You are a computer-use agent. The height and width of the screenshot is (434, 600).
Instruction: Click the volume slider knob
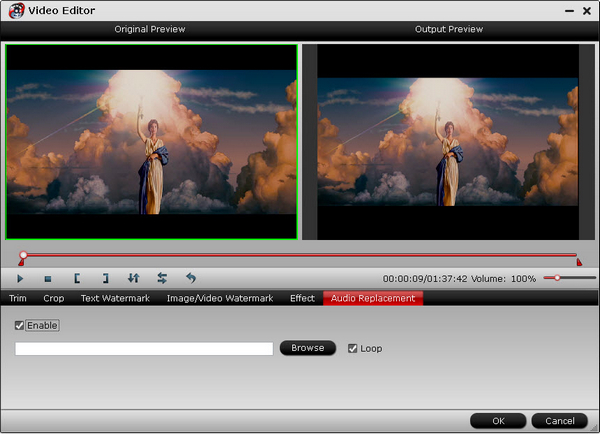tap(557, 278)
